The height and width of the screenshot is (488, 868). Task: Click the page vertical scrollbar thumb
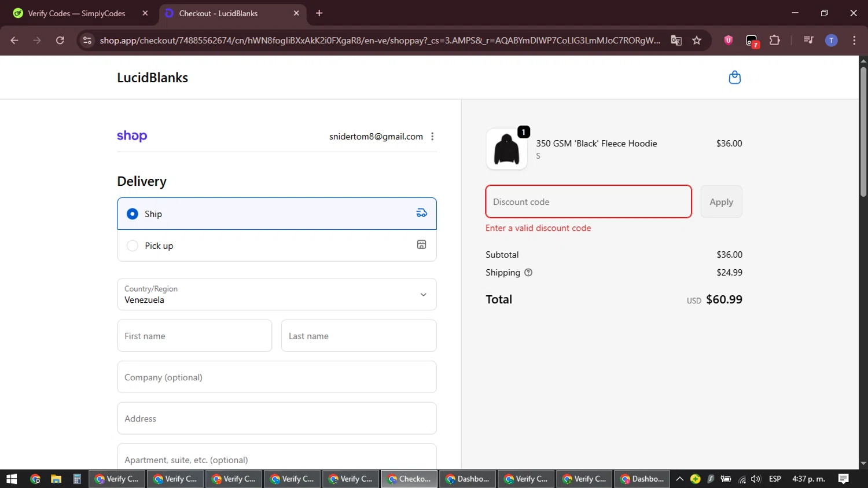[863, 132]
